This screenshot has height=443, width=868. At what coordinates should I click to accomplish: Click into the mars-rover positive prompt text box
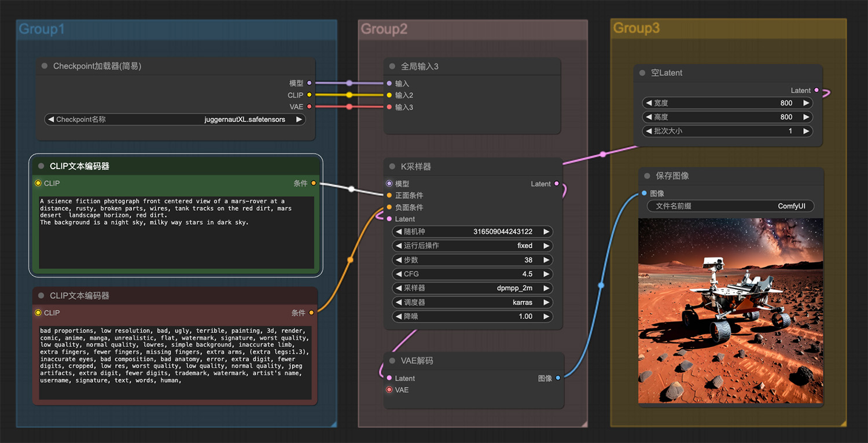tap(176, 233)
